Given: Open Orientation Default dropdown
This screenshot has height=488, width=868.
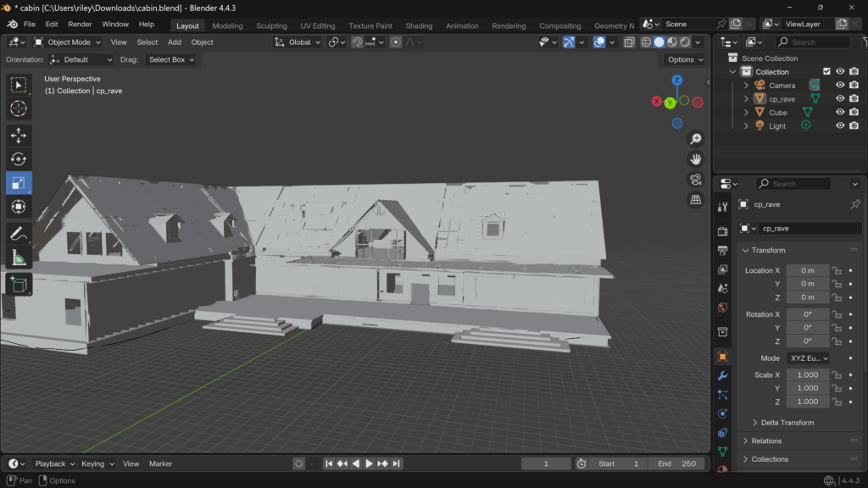Looking at the screenshot, I should [x=81, y=60].
